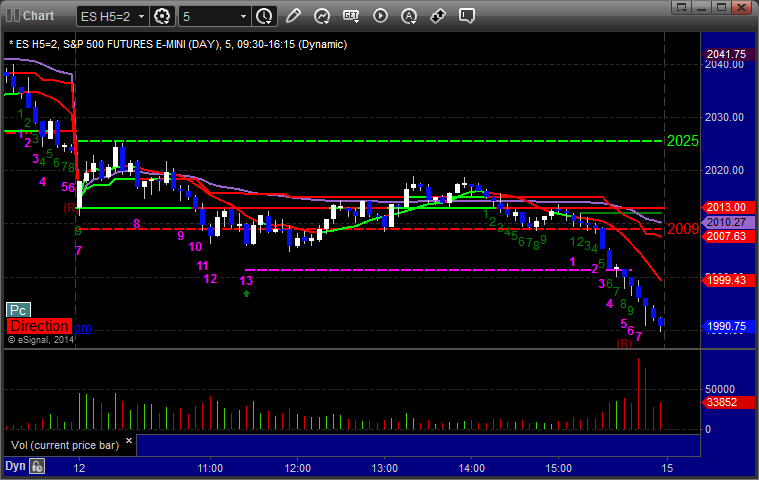Click the magenta 12 count label
This screenshot has height=480, width=759.
click(x=210, y=279)
